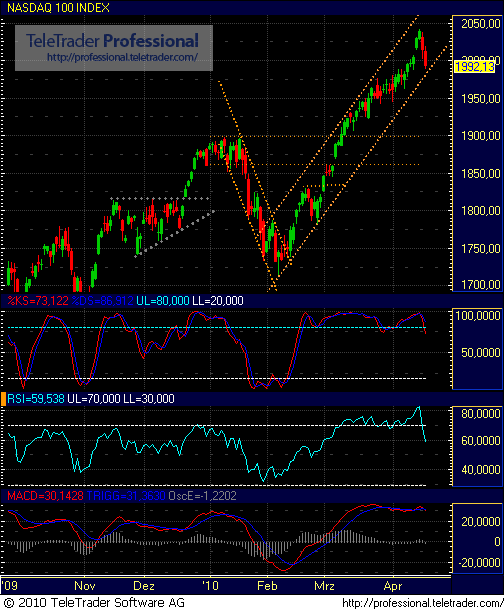Click the 1800,00 price axis label
This screenshot has width=504, height=612.
481,211
